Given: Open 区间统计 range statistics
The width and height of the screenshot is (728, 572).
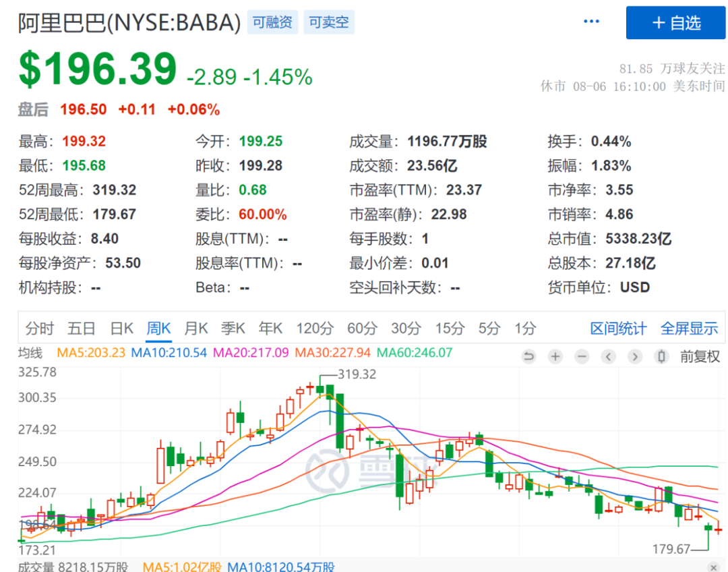Looking at the screenshot, I should click(618, 328).
